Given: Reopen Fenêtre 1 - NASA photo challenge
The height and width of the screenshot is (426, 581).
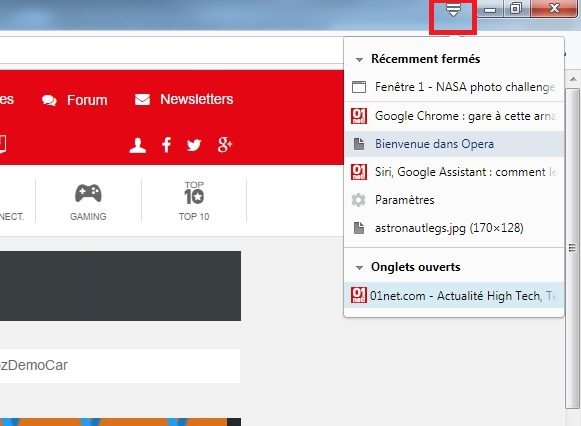Looking at the screenshot, I should [454, 87].
